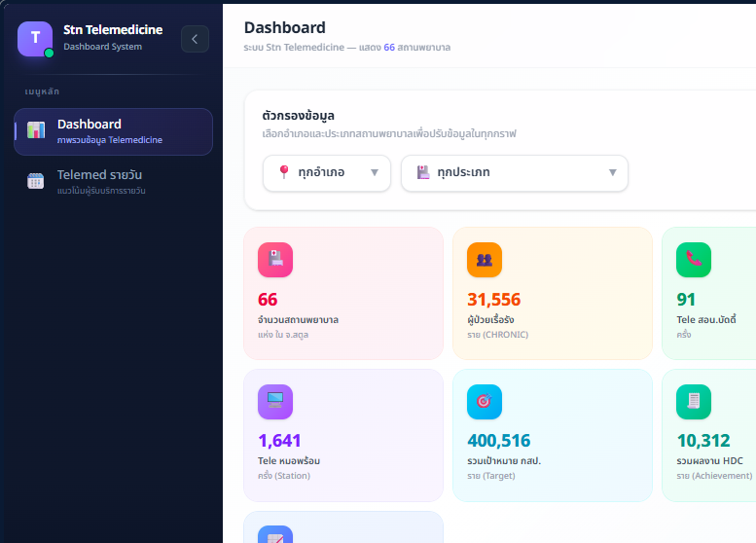This screenshot has width=756, height=543.
Task: Click the value 66 on facility card
Action: click(x=268, y=300)
